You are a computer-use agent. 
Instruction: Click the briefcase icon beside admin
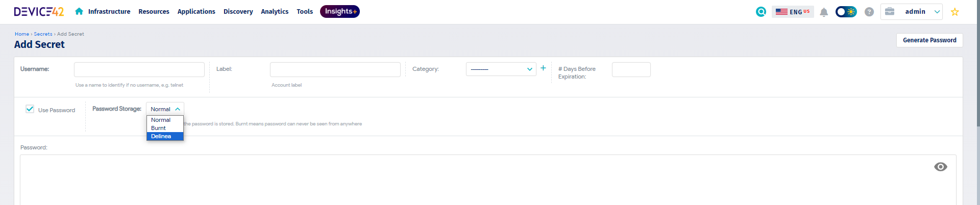pyautogui.click(x=889, y=11)
